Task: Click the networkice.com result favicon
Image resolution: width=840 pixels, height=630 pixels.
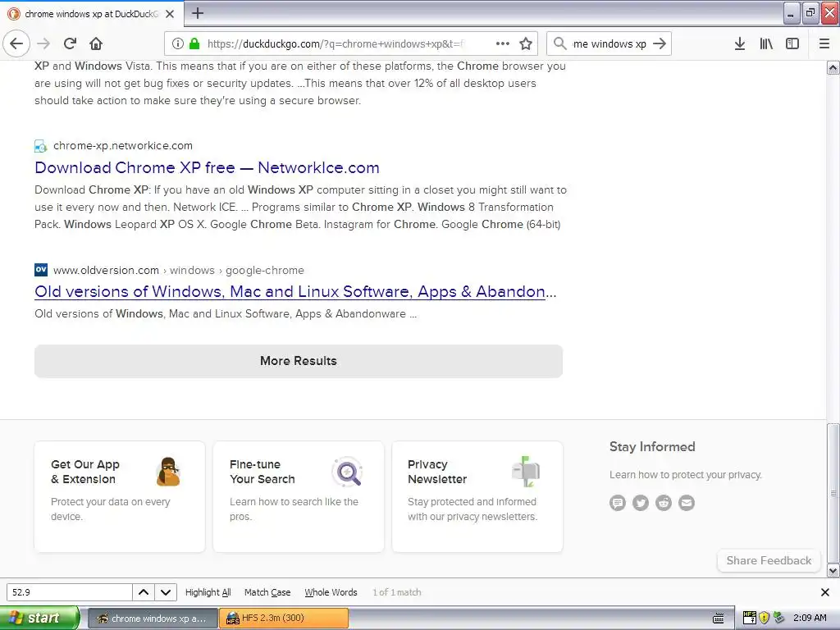Action: click(41, 146)
